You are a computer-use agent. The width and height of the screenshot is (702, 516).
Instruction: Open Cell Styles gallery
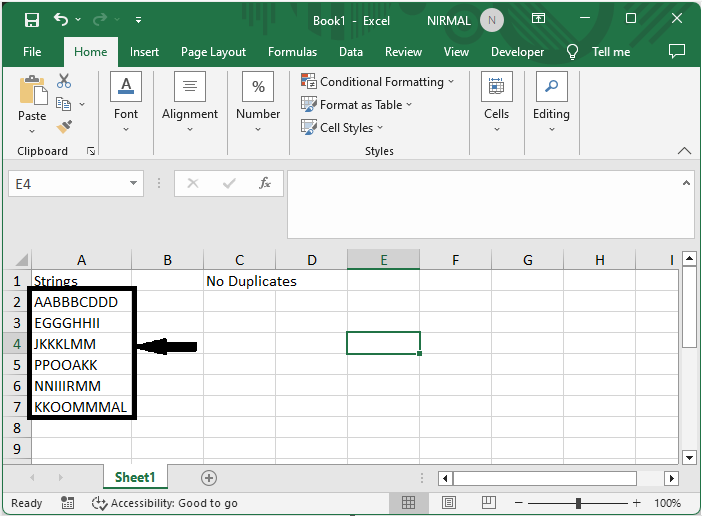[342, 128]
